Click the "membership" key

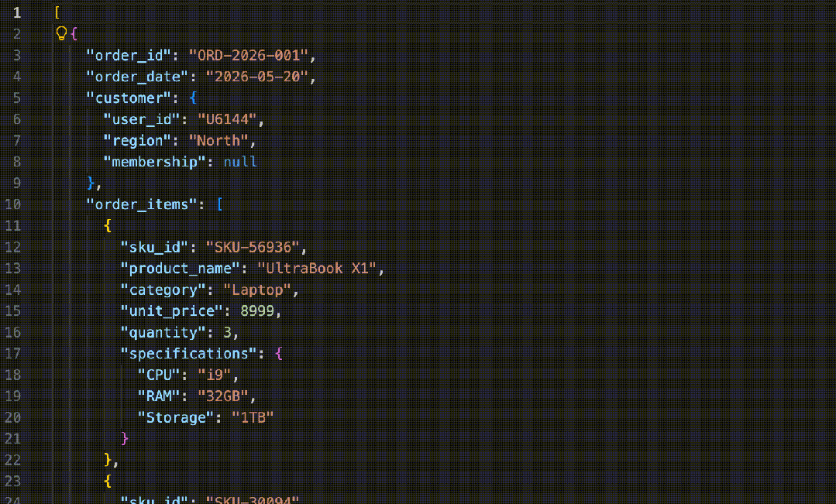154,162
